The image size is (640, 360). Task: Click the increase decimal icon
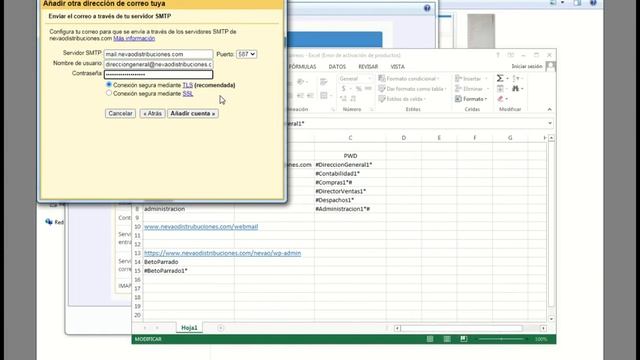343,99
